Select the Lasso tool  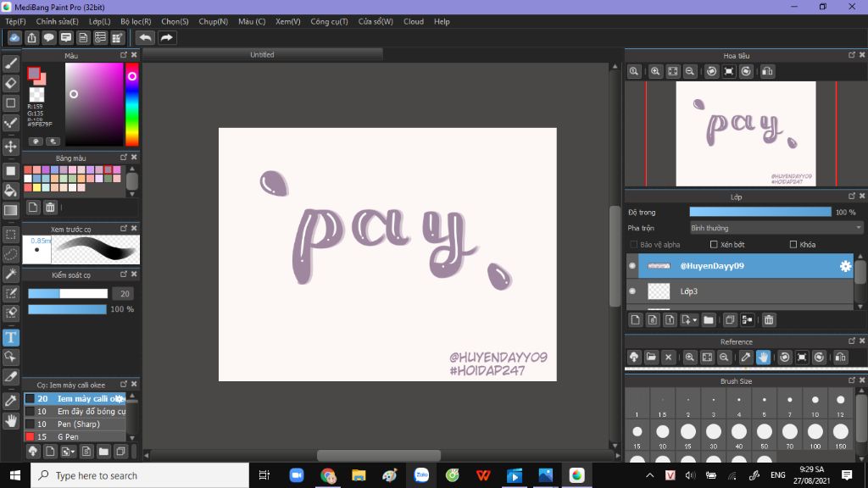point(10,254)
